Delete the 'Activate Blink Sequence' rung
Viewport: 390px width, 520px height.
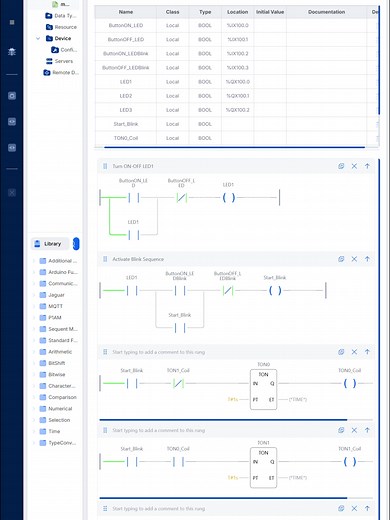[354, 259]
